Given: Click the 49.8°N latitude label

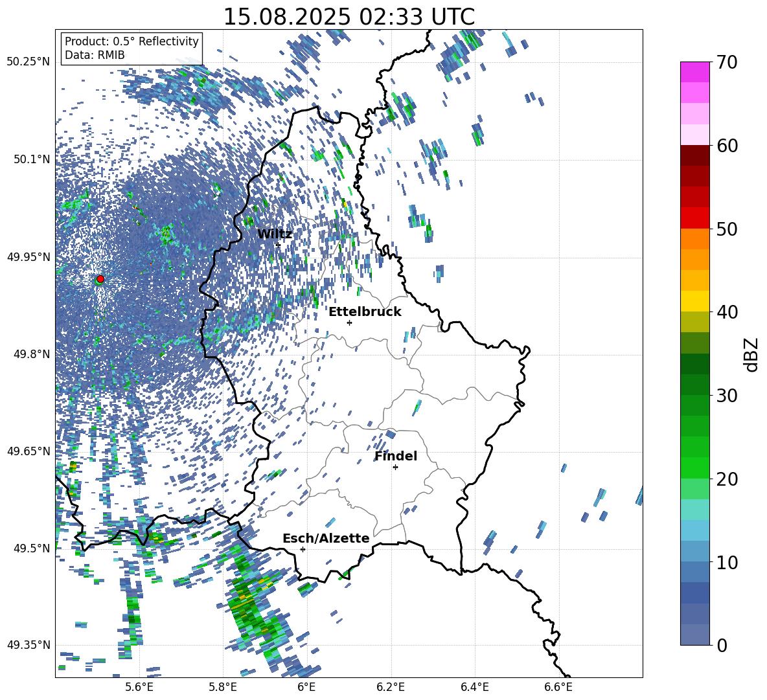Looking at the screenshot, I should click(x=31, y=354).
